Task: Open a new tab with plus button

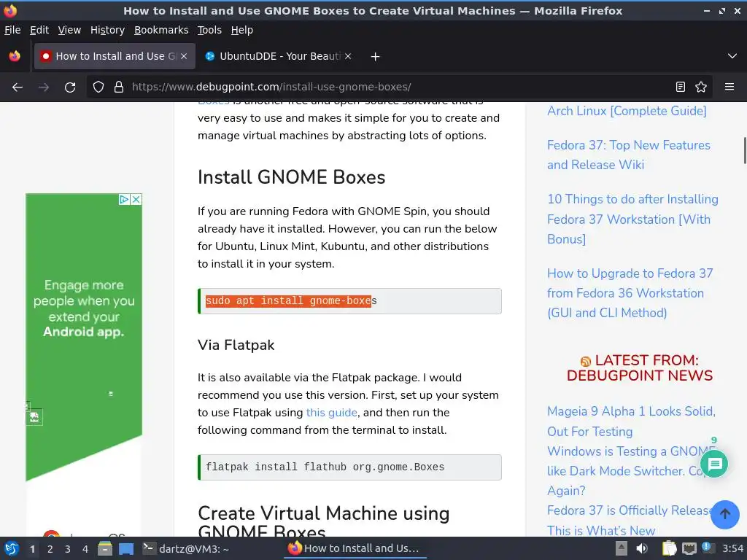Action: (x=375, y=57)
